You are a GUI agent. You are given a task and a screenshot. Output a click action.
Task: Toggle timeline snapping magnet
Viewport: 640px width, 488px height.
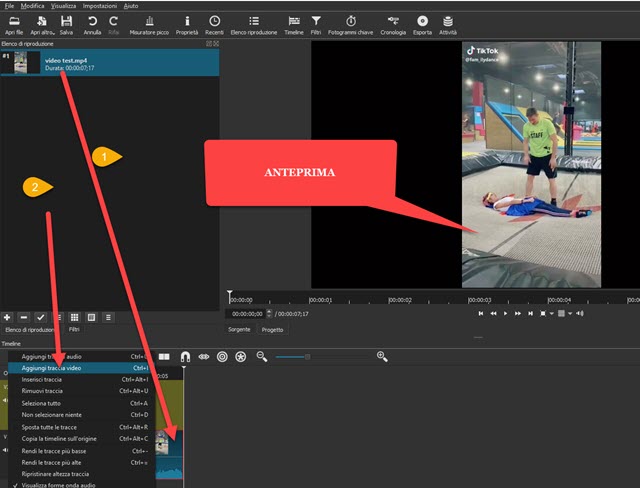pos(185,357)
